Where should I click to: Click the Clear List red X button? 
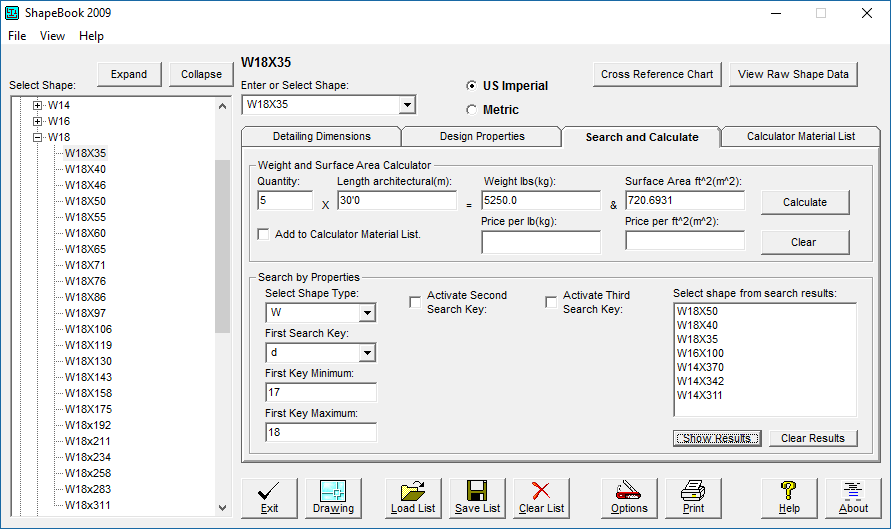(542, 498)
